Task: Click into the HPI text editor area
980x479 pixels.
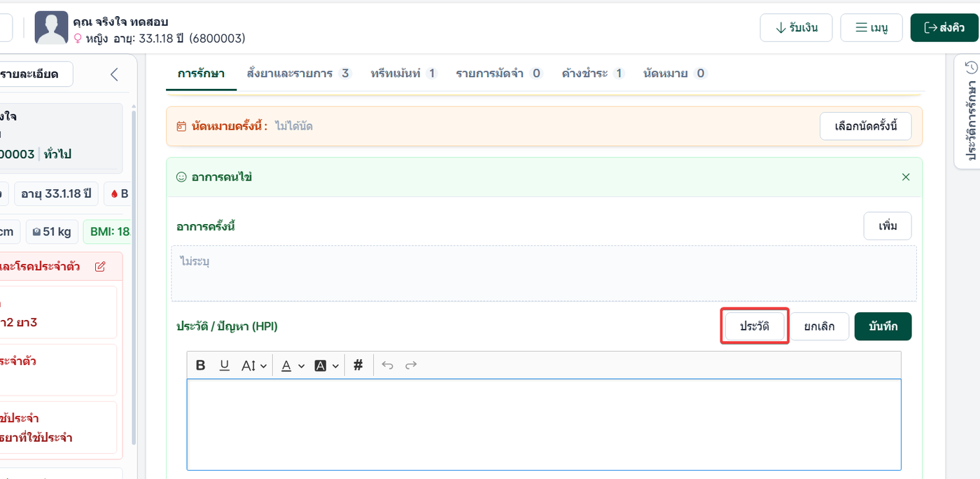Action: point(544,424)
